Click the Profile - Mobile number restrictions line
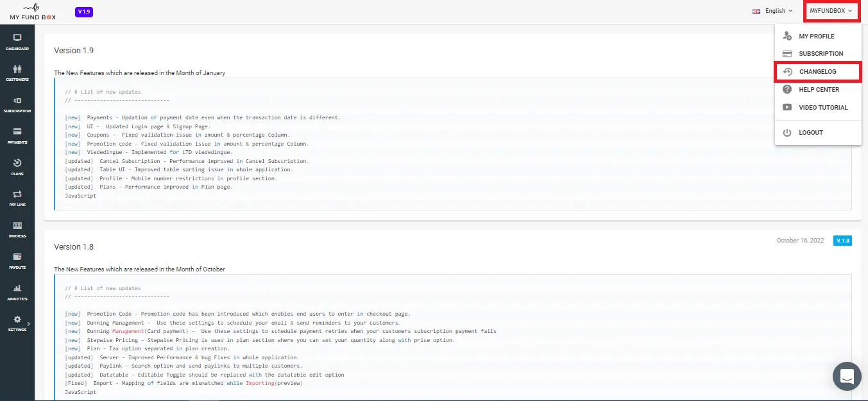The width and height of the screenshot is (868, 401). tap(171, 178)
